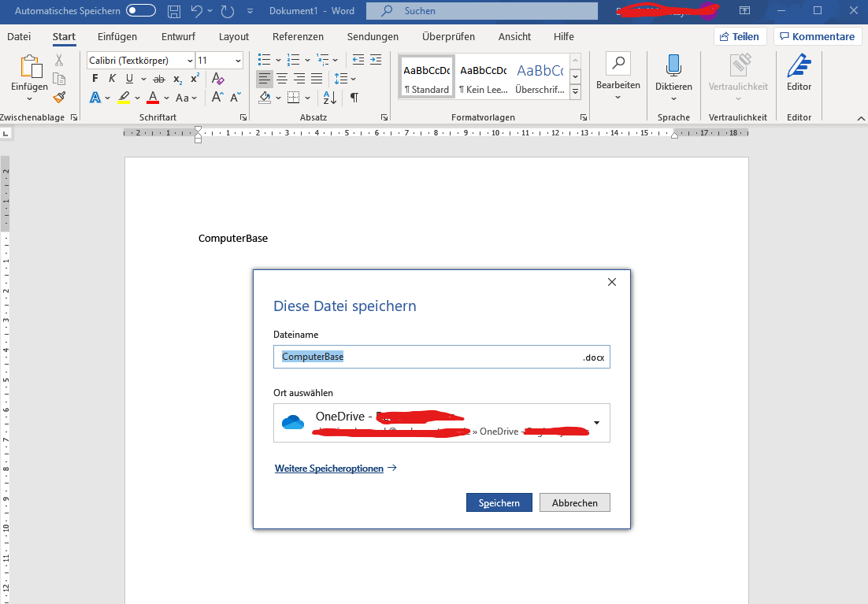Apply red font color
Image resolution: width=868 pixels, height=604 pixels.
[154, 98]
